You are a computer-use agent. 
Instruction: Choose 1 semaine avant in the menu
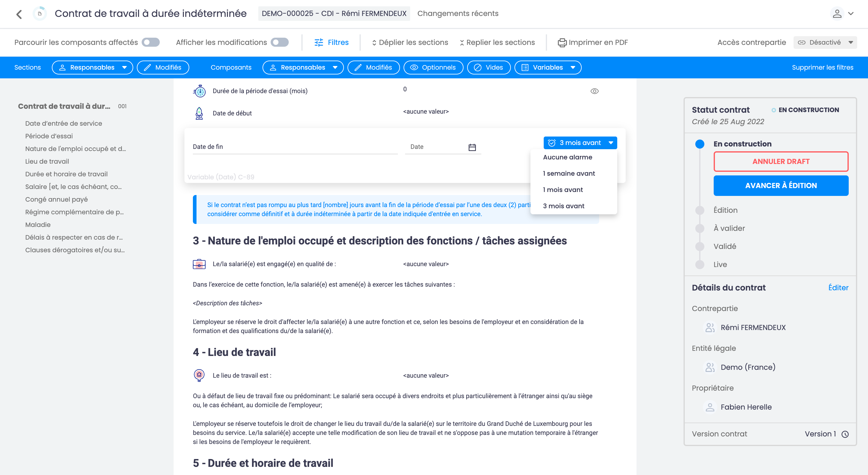(569, 173)
